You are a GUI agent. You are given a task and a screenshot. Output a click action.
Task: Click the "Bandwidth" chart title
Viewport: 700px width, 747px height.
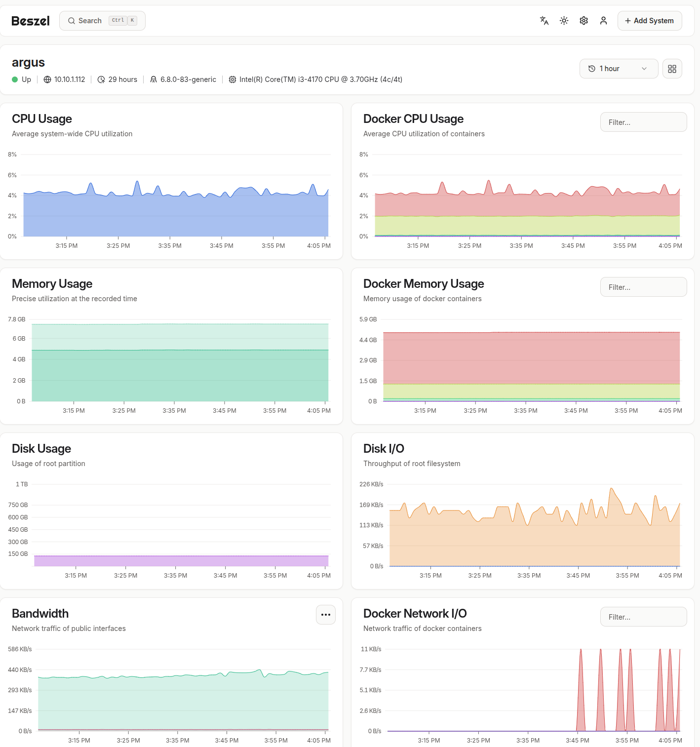click(40, 614)
